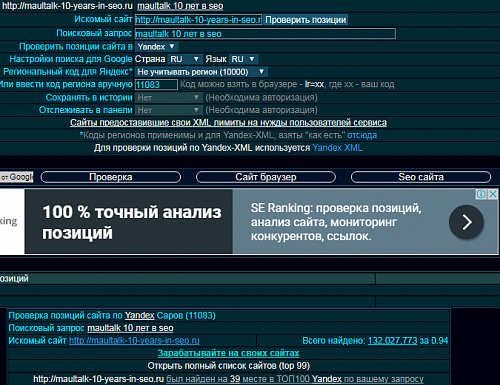Image resolution: width=500 pixels, height=385 pixels.
Task: Click the 'Искомый сайт' URL input field
Action: (198, 20)
